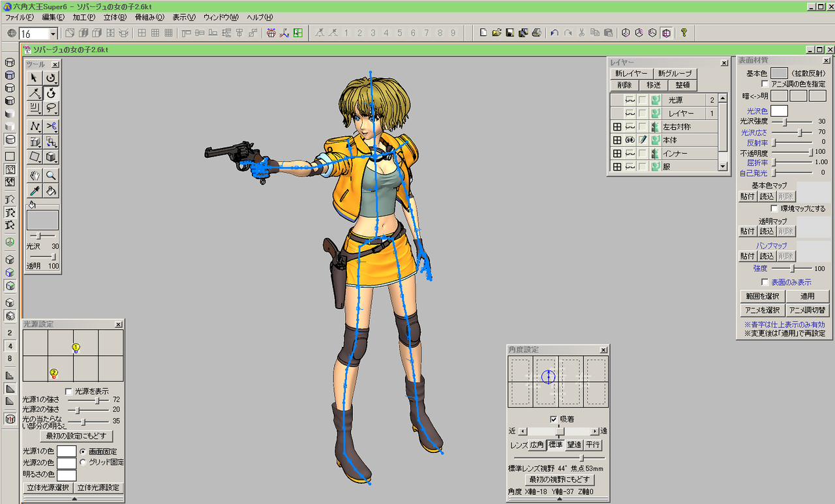Select the scissors cut-line tool
This screenshot has width=835, height=504.
coord(51,126)
